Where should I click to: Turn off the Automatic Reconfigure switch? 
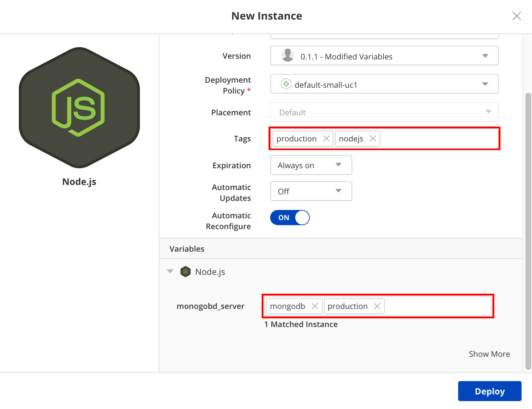290,218
